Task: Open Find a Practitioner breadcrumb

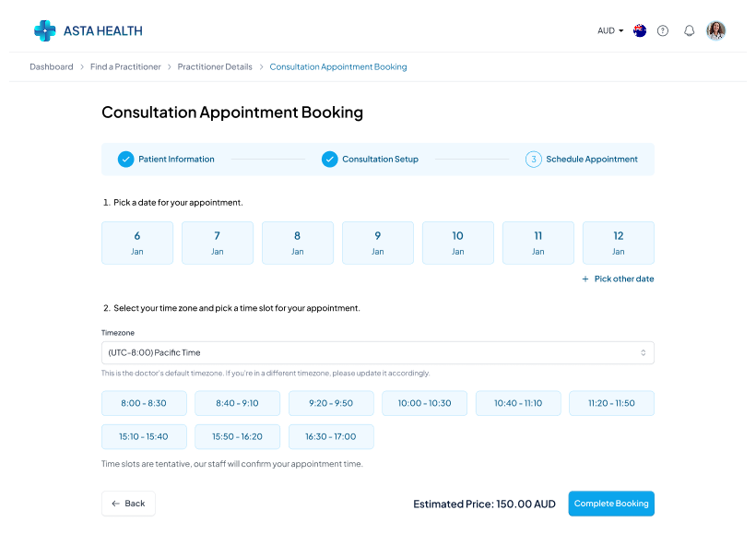Action: [125, 66]
